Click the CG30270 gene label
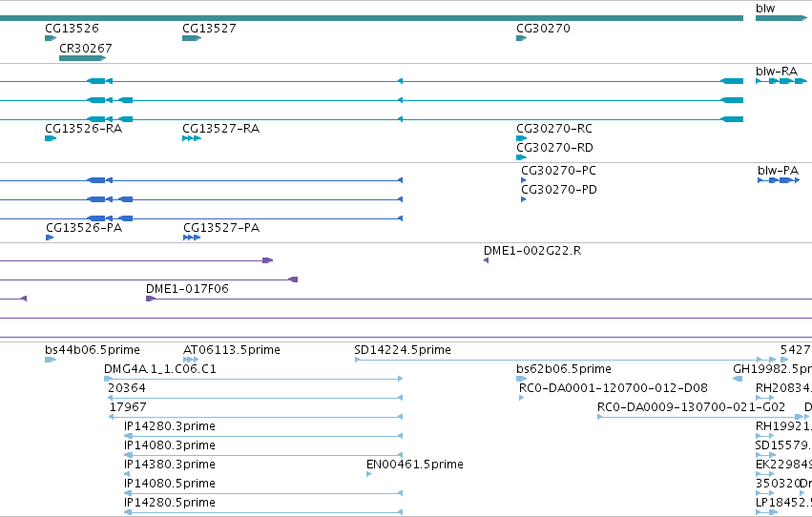812x517 pixels. (x=543, y=29)
